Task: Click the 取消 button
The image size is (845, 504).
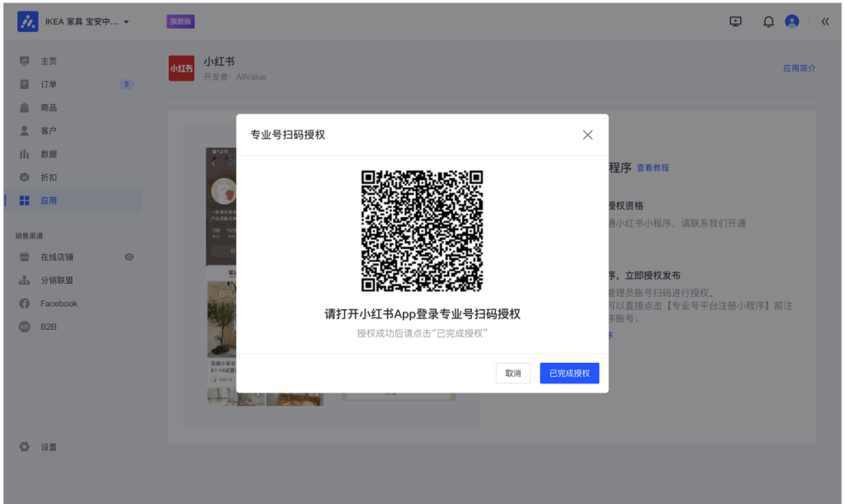Action: pyautogui.click(x=513, y=373)
